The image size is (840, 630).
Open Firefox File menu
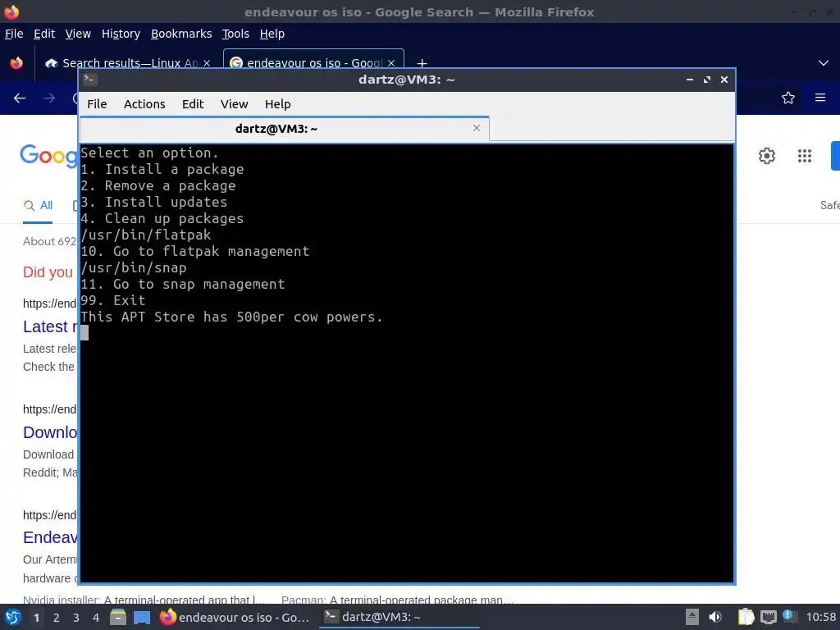point(14,34)
